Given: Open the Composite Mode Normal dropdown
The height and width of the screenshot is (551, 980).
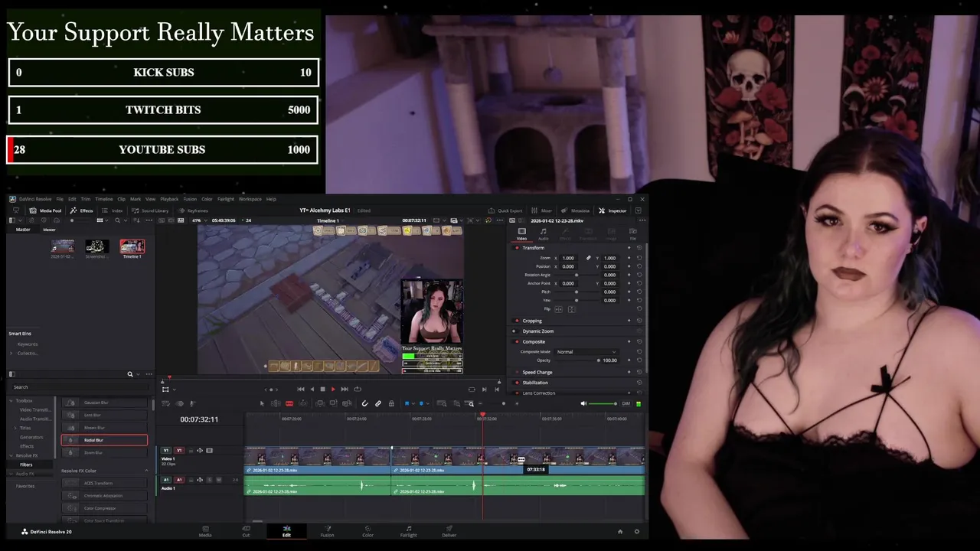Looking at the screenshot, I should (586, 352).
